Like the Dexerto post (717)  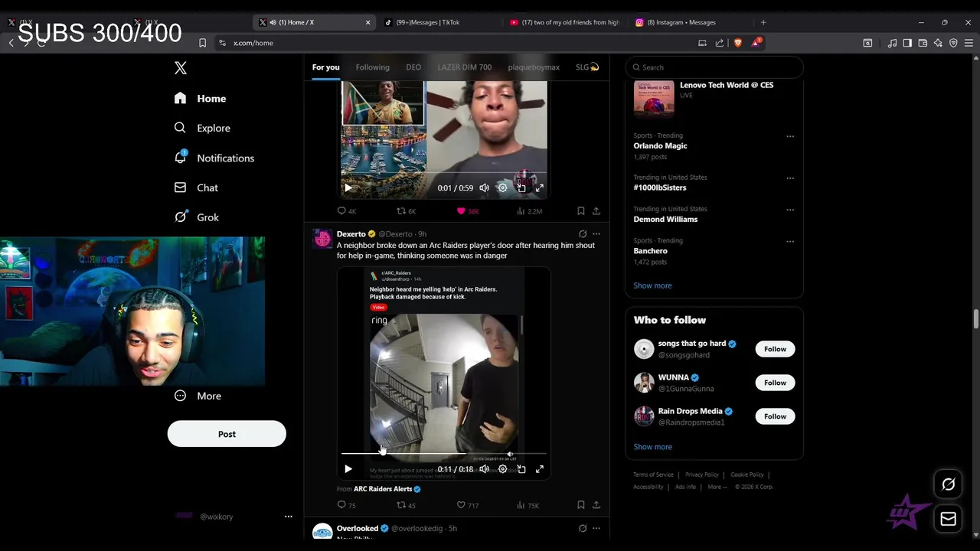coord(467,505)
